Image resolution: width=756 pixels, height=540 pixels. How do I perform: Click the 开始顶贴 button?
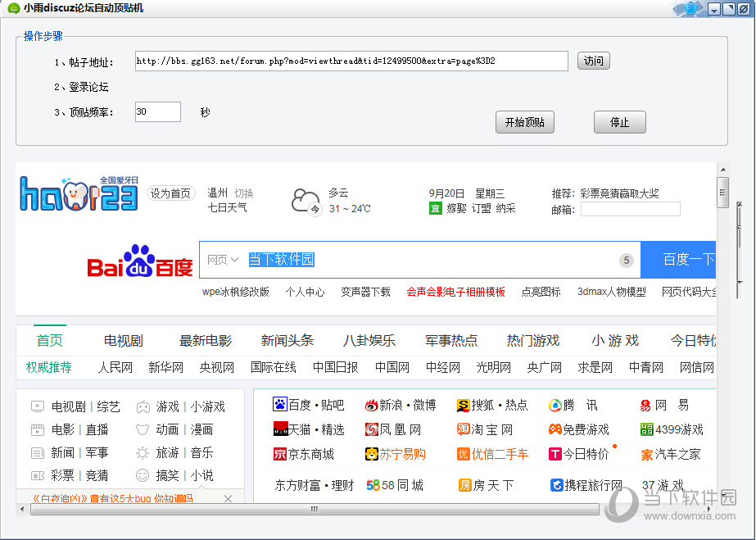524,122
